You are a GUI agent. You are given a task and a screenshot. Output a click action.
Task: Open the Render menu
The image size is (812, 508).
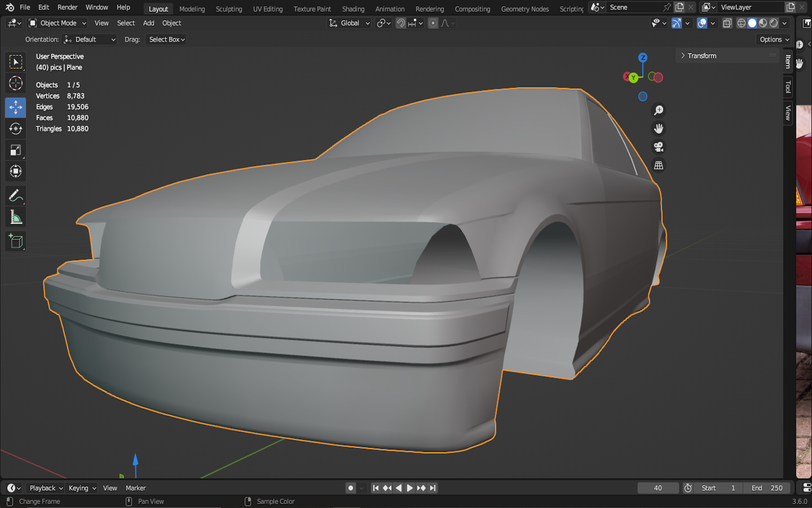tap(67, 7)
